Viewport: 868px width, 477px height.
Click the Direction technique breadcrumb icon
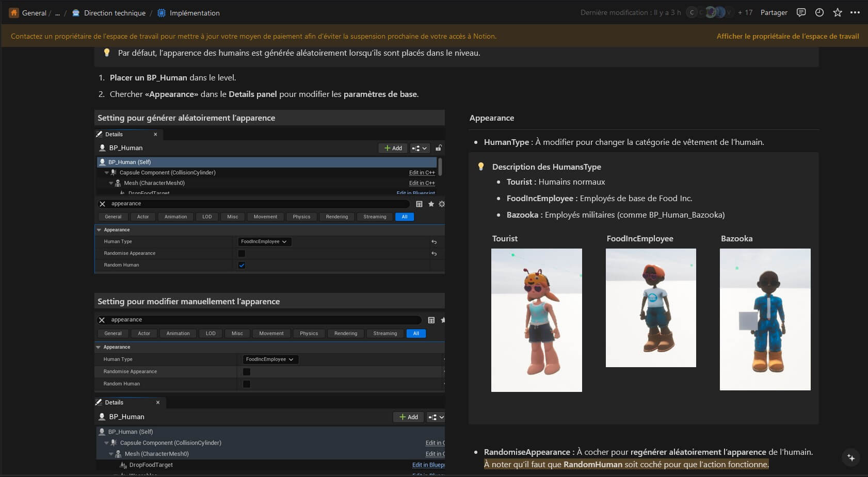pyautogui.click(x=76, y=13)
